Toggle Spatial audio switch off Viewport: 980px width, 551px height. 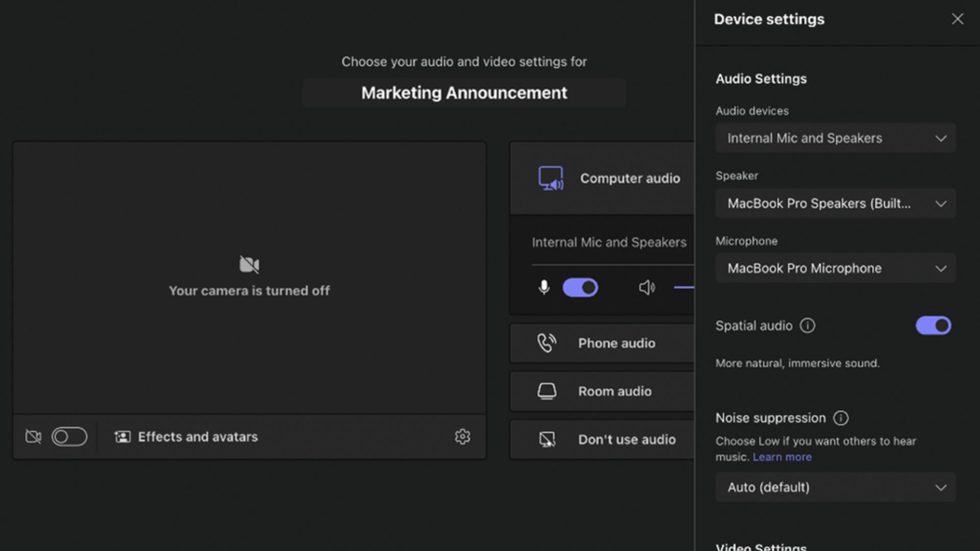coord(933,325)
